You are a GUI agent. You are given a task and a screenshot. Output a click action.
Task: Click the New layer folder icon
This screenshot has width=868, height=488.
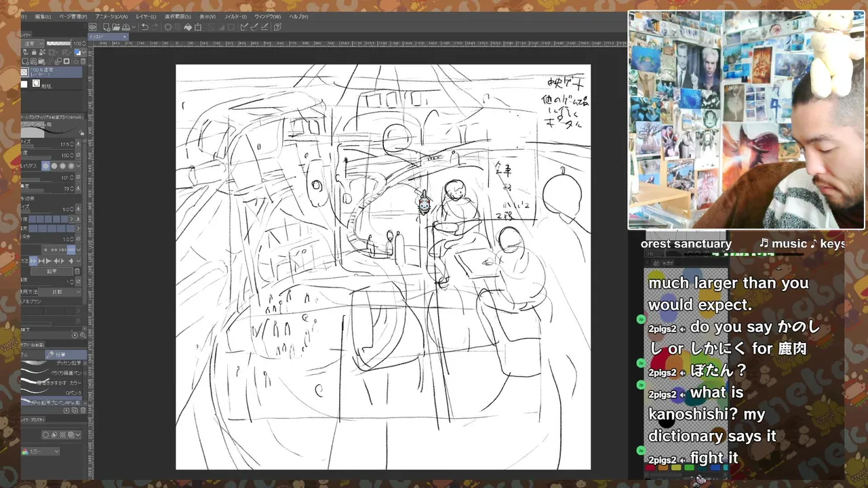[41, 61]
